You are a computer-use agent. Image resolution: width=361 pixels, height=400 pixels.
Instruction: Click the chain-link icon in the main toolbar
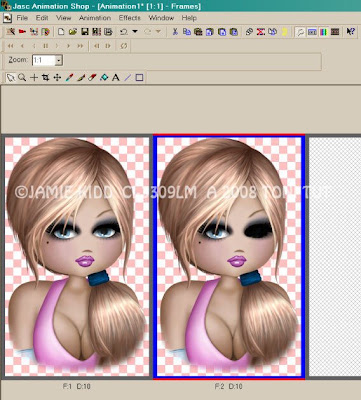(249, 32)
